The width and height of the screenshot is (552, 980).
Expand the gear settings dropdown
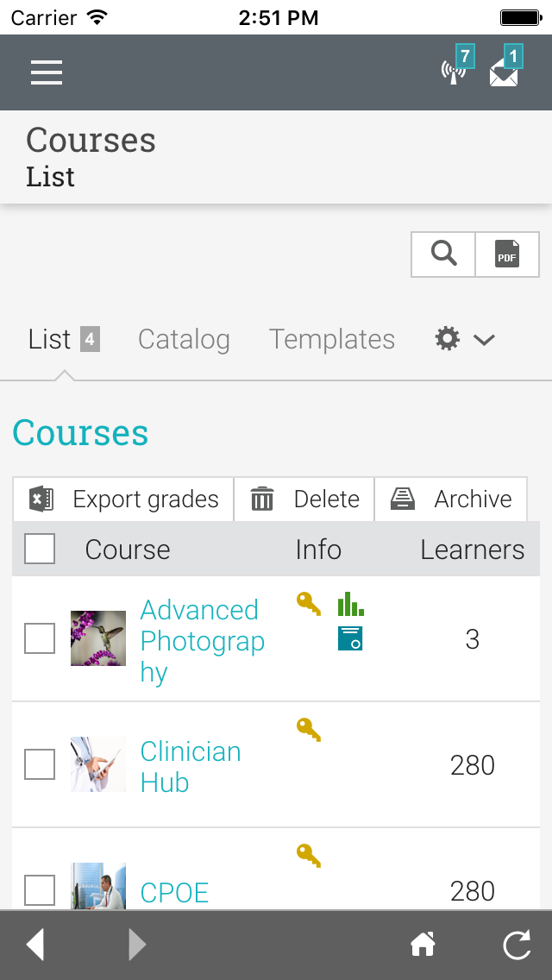(x=464, y=339)
